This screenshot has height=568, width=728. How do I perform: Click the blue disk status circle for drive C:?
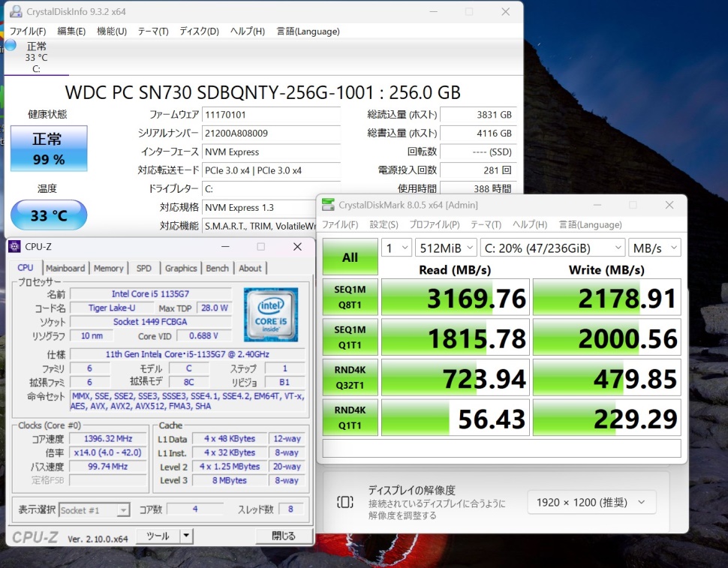pyautogui.click(x=11, y=46)
